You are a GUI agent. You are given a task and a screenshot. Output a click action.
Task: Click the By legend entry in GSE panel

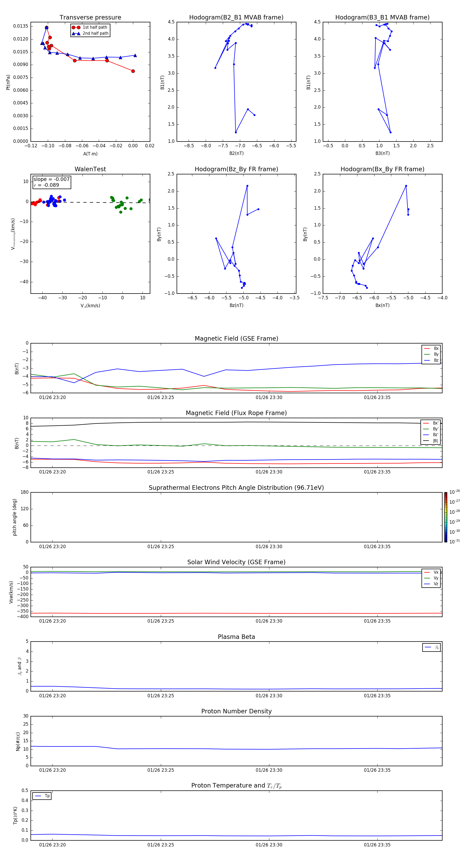click(431, 354)
